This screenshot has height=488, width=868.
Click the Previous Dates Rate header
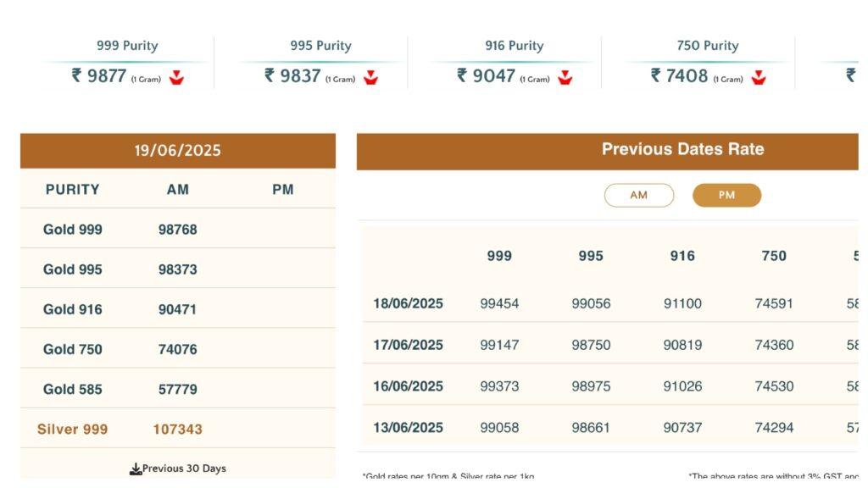(x=683, y=149)
